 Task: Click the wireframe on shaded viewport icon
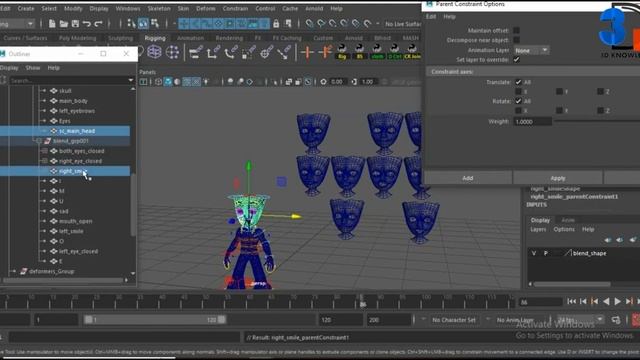point(187,82)
